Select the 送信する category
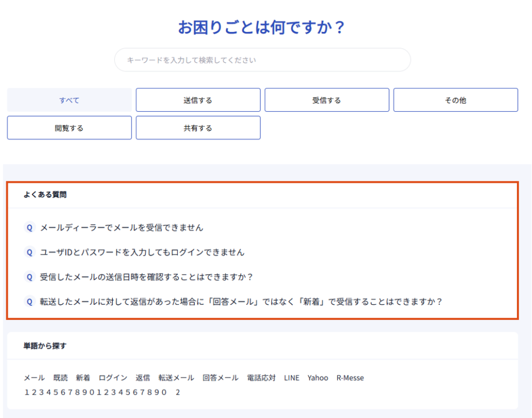532x418 pixels. (198, 100)
